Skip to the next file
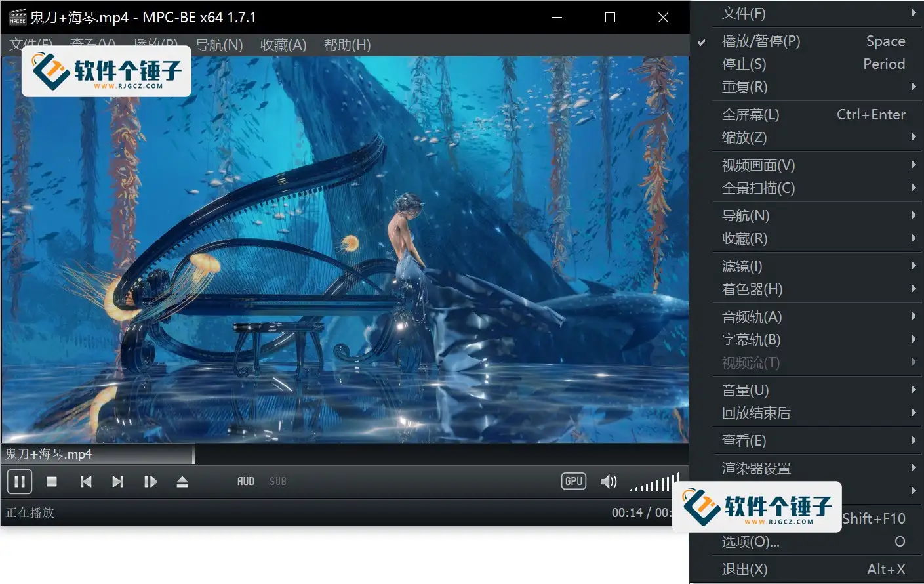Image resolution: width=924 pixels, height=584 pixels. point(117,482)
